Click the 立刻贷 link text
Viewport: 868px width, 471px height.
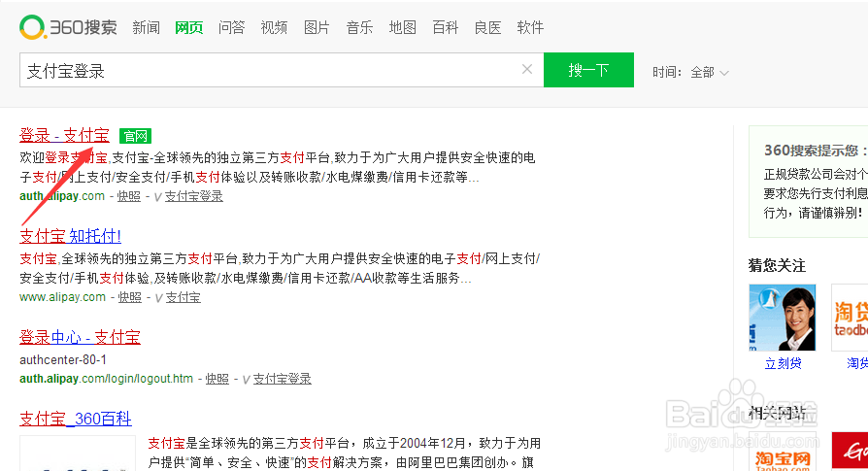coord(783,363)
